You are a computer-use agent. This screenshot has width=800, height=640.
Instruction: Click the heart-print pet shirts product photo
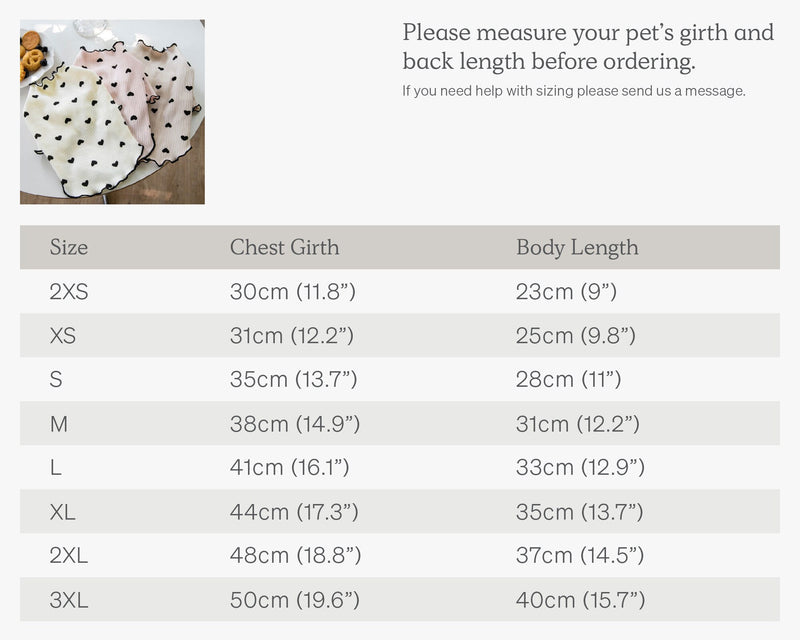point(112,112)
